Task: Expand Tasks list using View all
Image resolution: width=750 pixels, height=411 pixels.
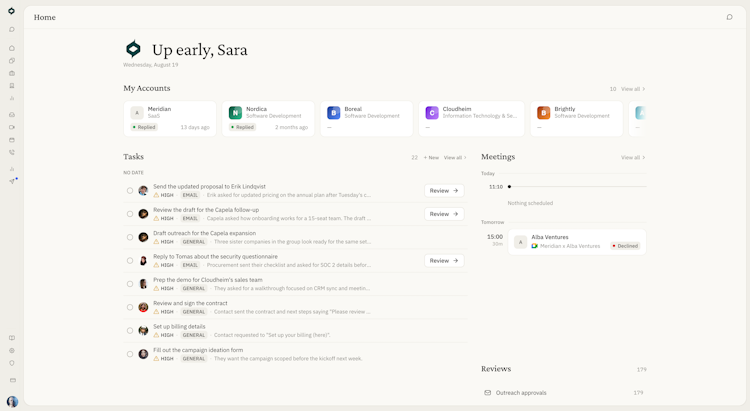Action: click(x=455, y=157)
